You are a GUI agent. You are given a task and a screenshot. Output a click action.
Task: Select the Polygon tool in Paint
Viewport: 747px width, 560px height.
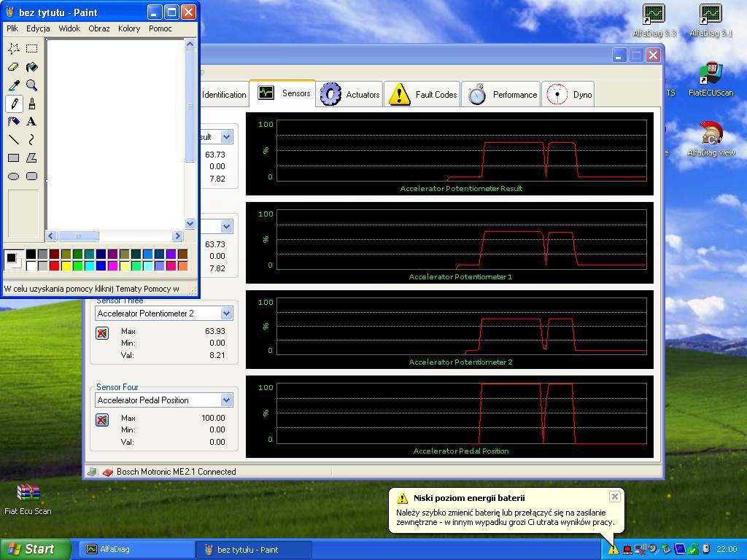32,157
